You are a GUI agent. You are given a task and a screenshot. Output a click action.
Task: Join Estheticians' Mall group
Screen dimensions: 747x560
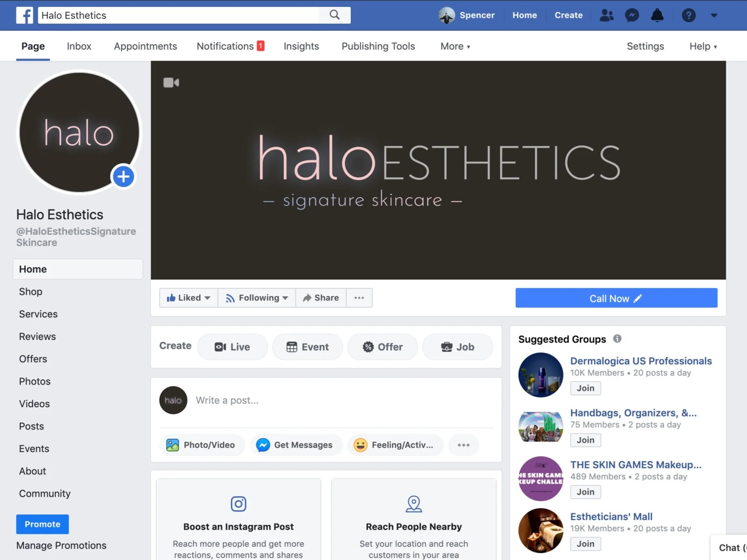pyautogui.click(x=585, y=544)
